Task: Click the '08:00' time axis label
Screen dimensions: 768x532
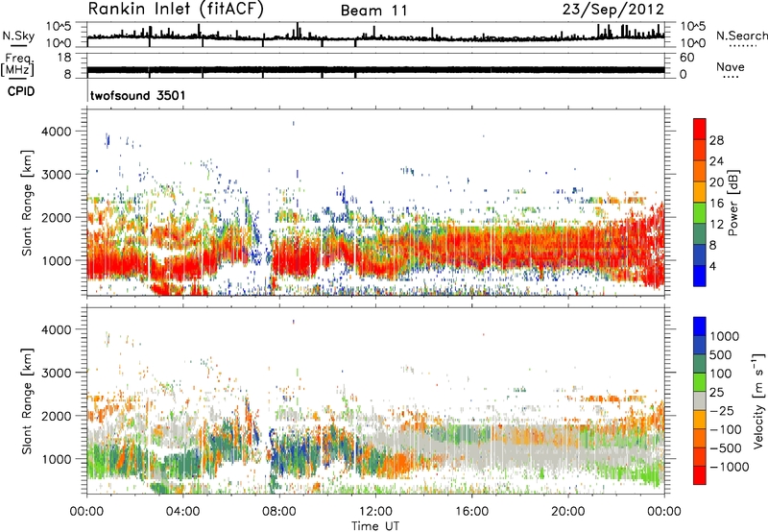Action: point(279,512)
